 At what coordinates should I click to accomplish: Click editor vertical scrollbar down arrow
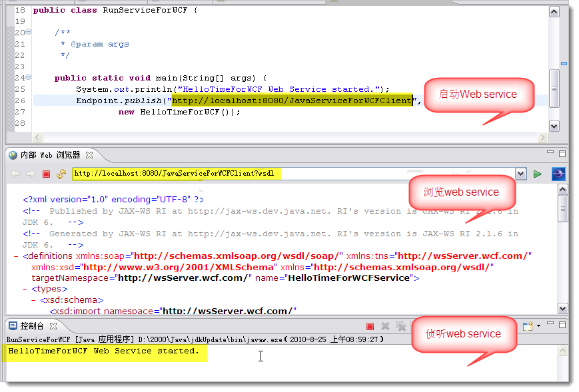554,126
